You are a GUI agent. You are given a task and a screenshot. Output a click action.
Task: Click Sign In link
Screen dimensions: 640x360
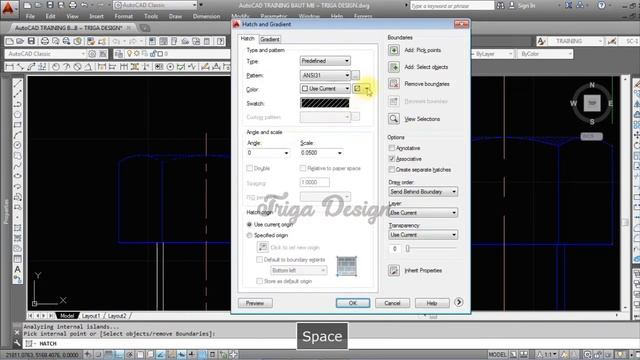pyautogui.click(x=526, y=5)
